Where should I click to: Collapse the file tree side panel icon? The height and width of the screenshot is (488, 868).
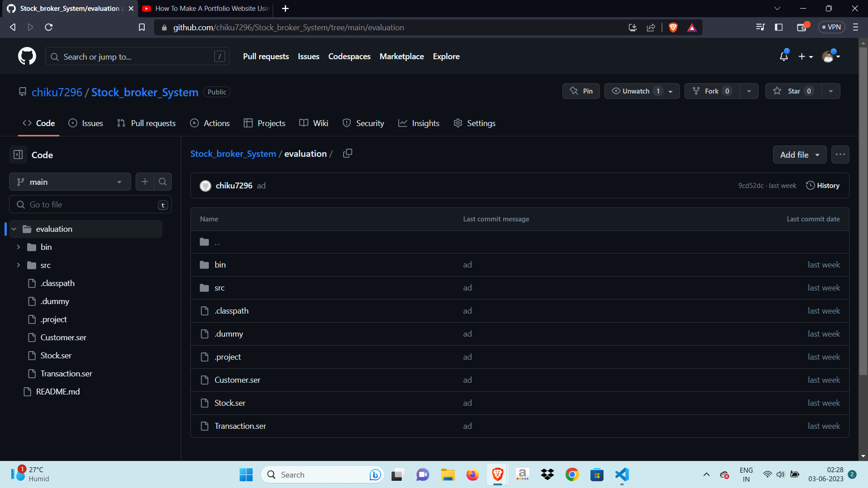click(x=18, y=155)
